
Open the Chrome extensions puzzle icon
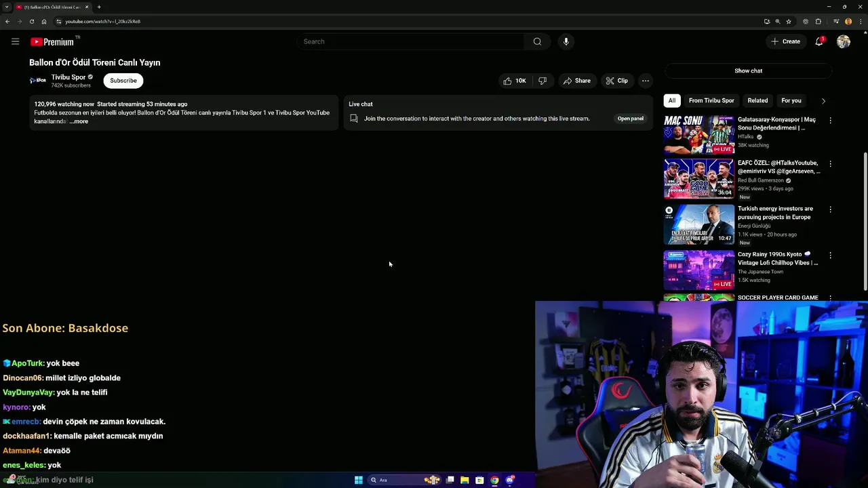(x=818, y=21)
